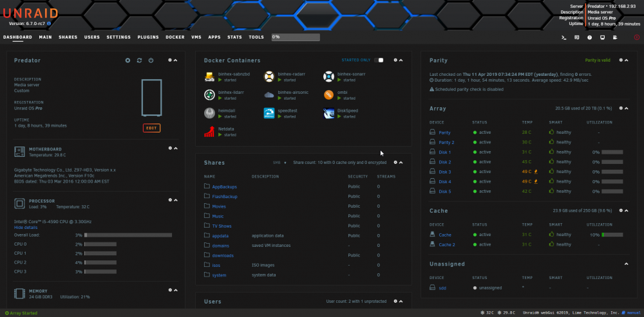Open the binhex-radarr container icon

(x=269, y=77)
